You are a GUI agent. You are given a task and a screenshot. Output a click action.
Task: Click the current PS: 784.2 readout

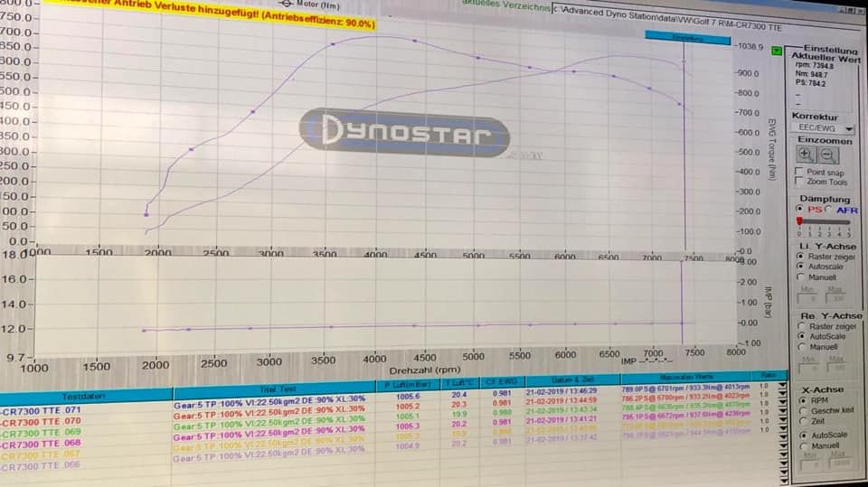point(810,83)
